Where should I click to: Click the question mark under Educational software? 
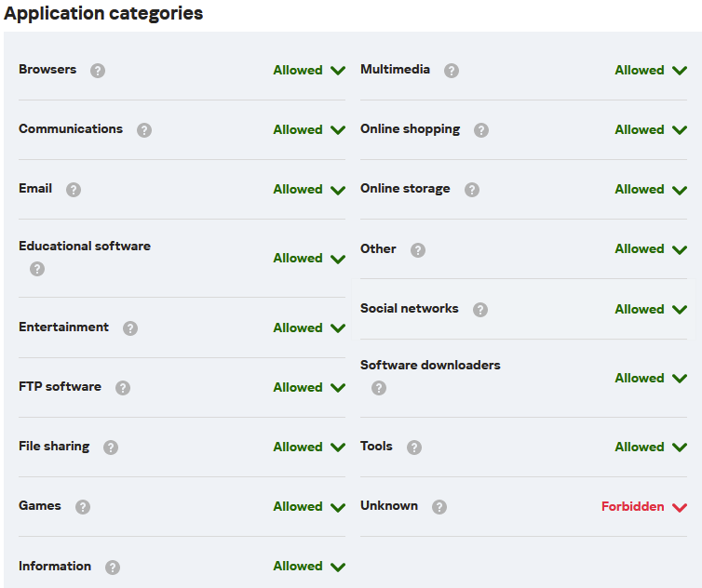click(x=37, y=269)
